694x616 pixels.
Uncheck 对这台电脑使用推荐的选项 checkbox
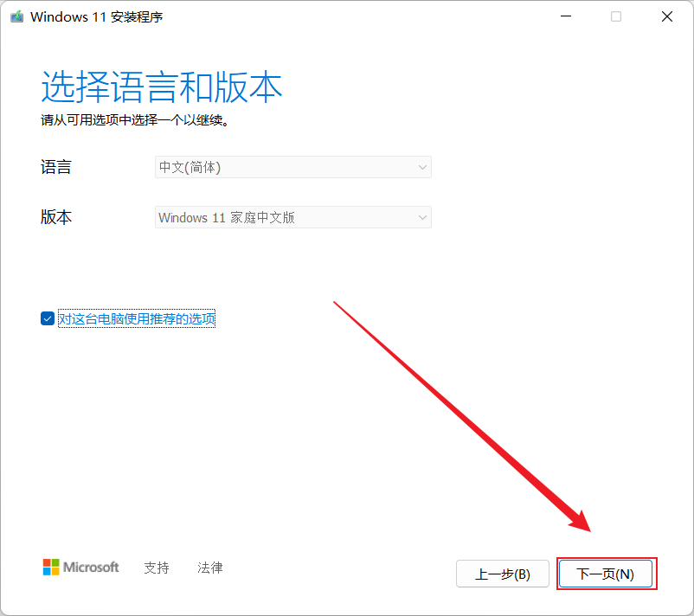coord(48,318)
